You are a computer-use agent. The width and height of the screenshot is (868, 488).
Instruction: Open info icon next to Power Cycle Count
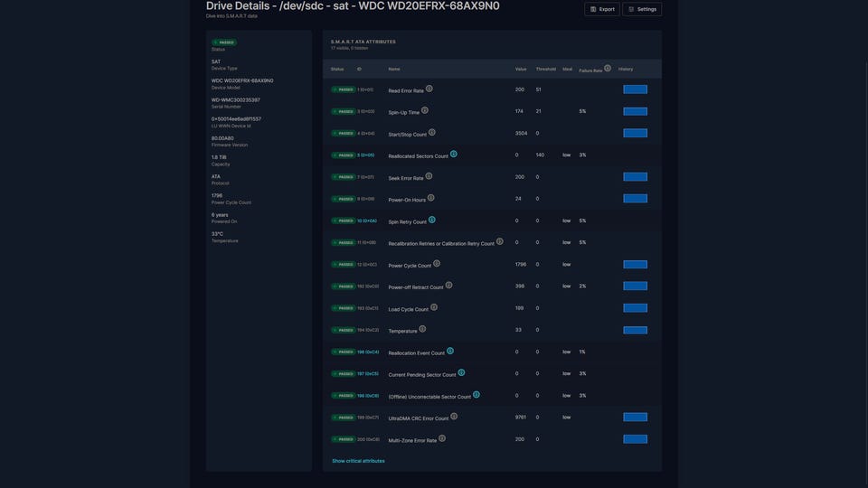[x=436, y=263]
